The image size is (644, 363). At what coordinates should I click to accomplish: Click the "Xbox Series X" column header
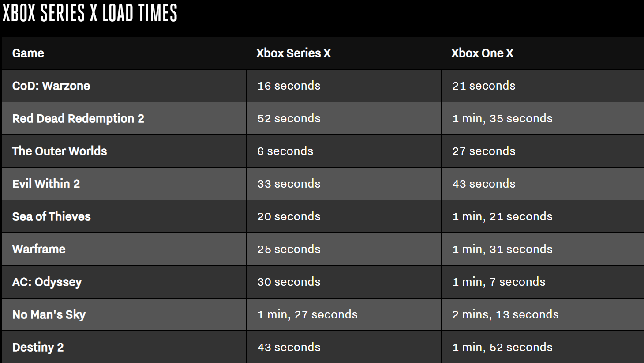[x=293, y=53]
